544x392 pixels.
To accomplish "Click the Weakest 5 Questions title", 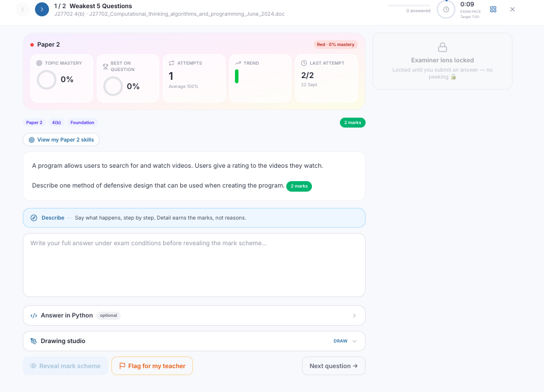I will [x=101, y=6].
